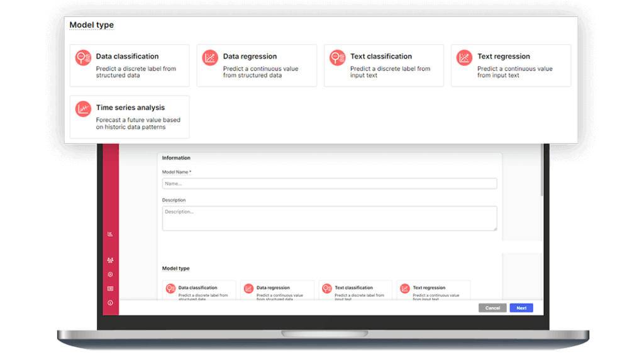This screenshot has height=363, width=644.
Task: Select the Text classification model icon
Action: point(337,56)
